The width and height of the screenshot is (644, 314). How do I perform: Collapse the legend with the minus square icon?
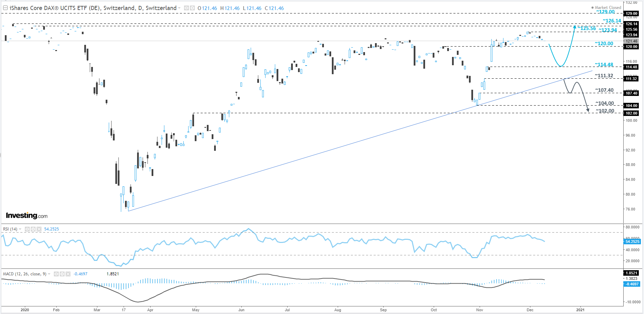(x=5, y=8)
